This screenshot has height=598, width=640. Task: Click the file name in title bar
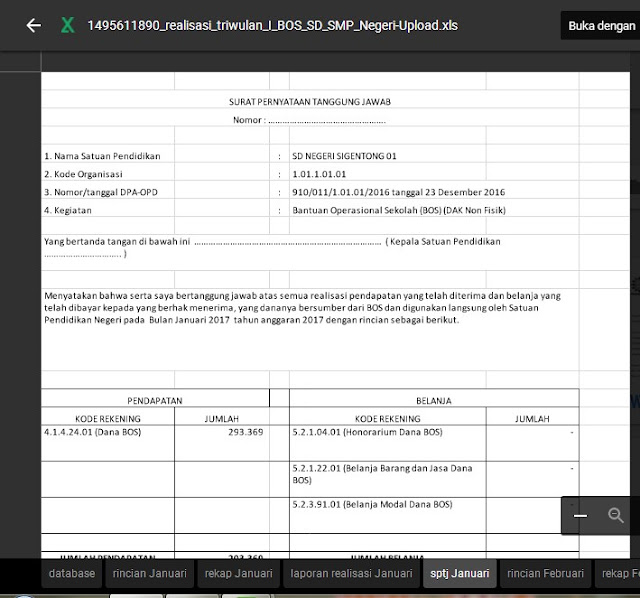[273, 25]
